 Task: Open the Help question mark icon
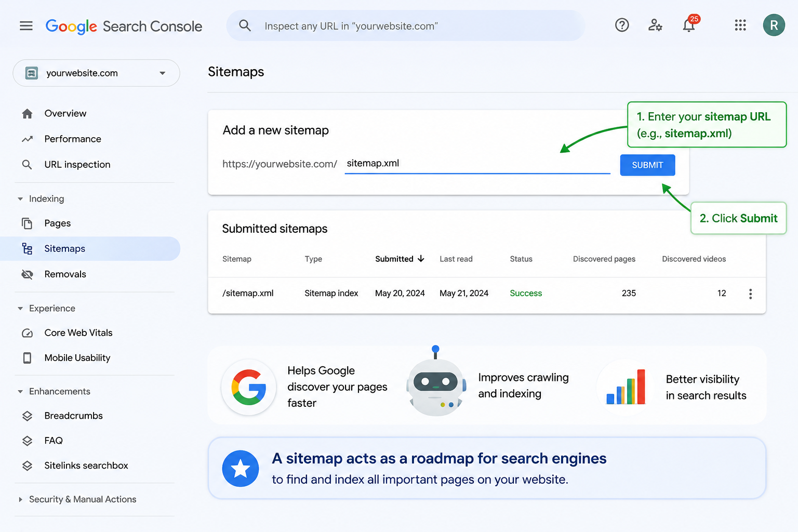(622, 25)
